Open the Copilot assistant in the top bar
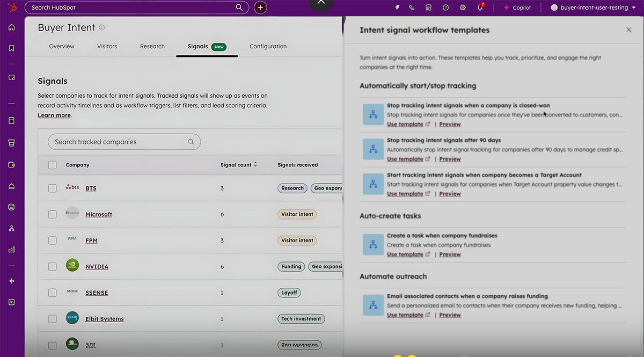The width and height of the screenshot is (644, 357). pyautogui.click(x=517, y=8)
